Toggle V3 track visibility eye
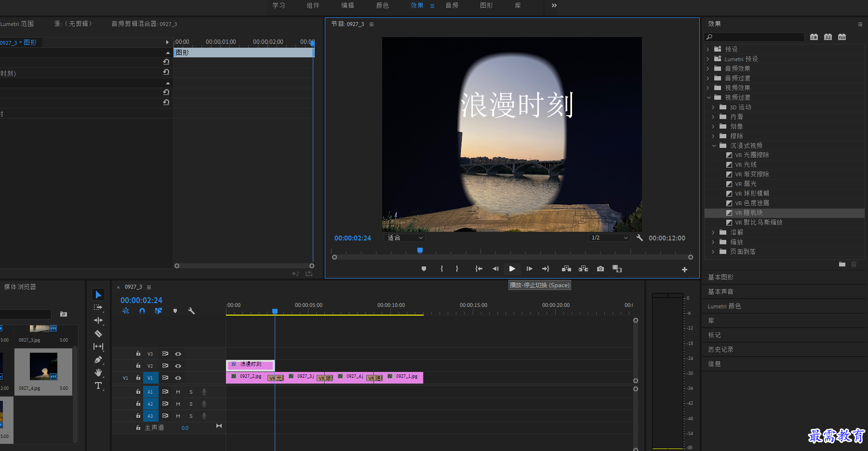 click(x=178, y=354)
